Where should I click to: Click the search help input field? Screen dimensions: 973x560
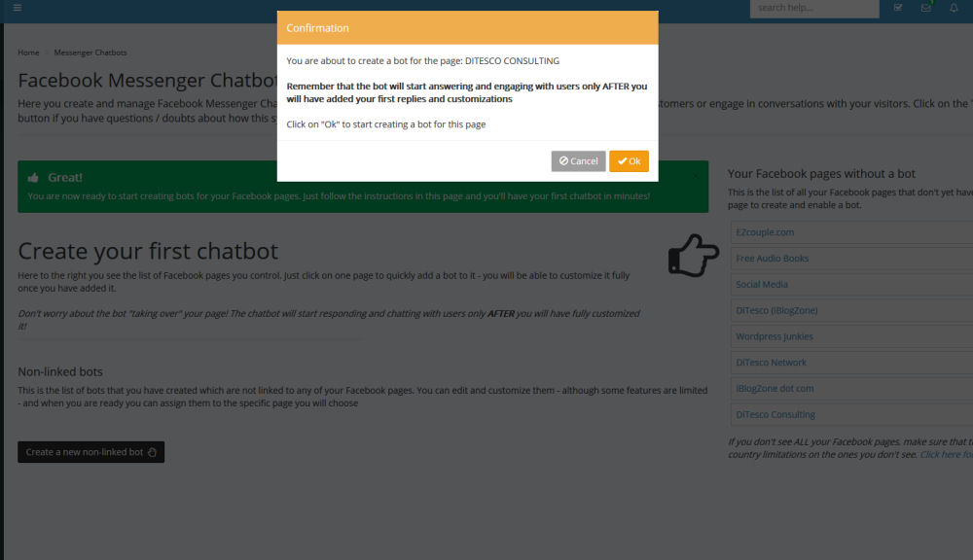pos(814,8)
